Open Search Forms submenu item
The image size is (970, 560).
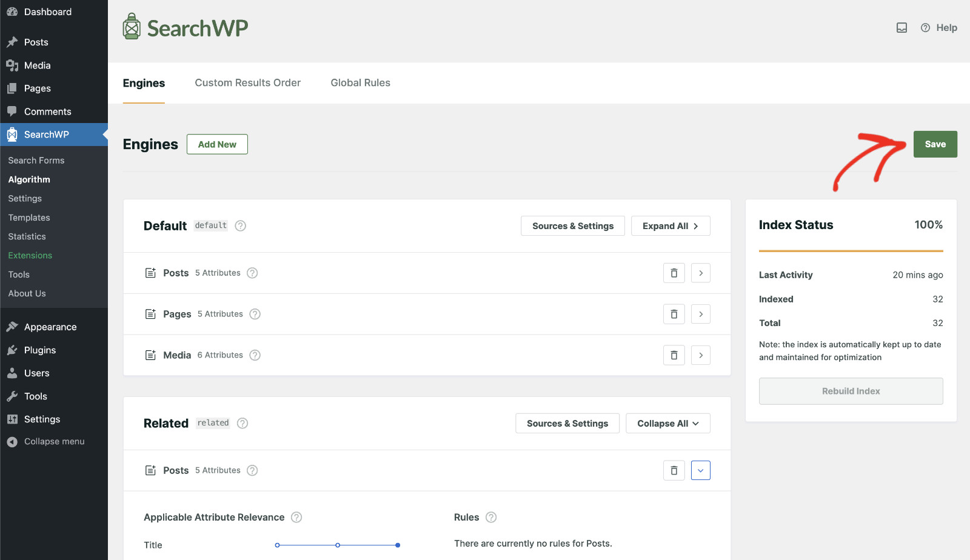point(36,161)
